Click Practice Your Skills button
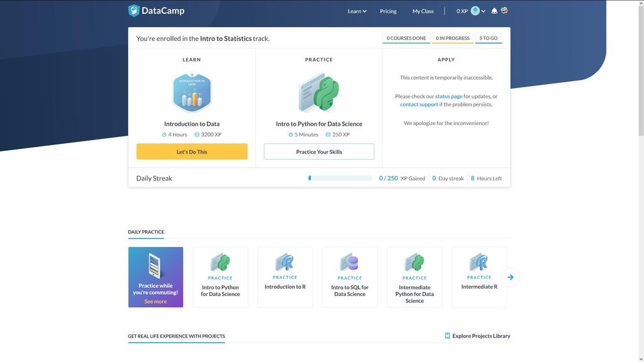 (x=319, y=151)
